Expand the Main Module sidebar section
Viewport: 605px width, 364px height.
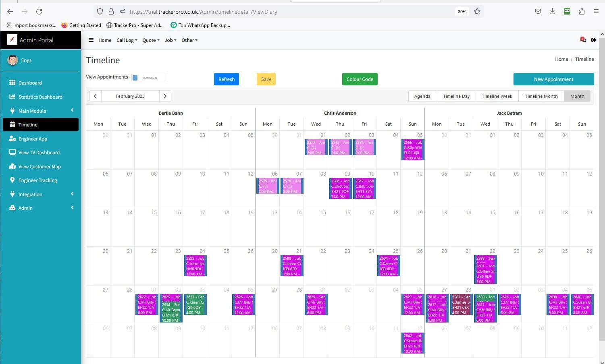(40, 111)
